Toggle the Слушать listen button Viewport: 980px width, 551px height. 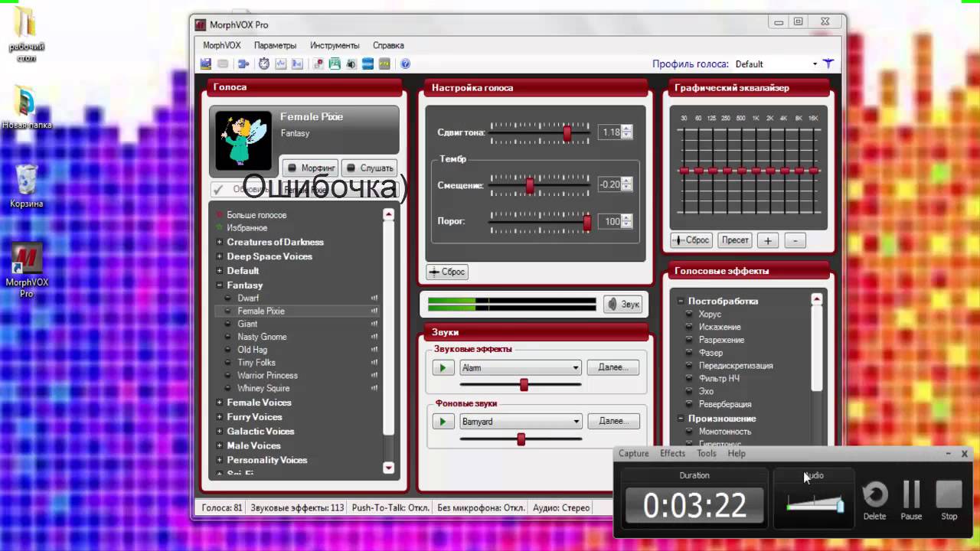coord(369,168)
